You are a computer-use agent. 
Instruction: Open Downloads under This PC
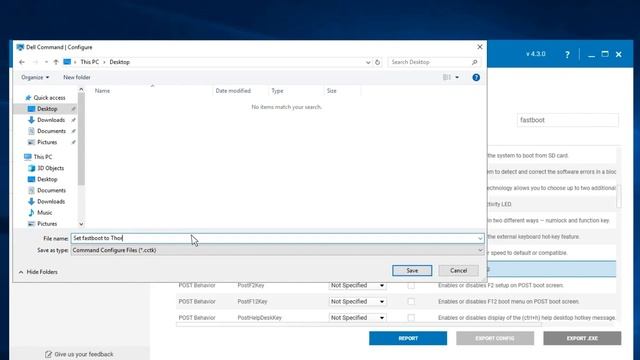pyautogui.click(x=51, y=202)
